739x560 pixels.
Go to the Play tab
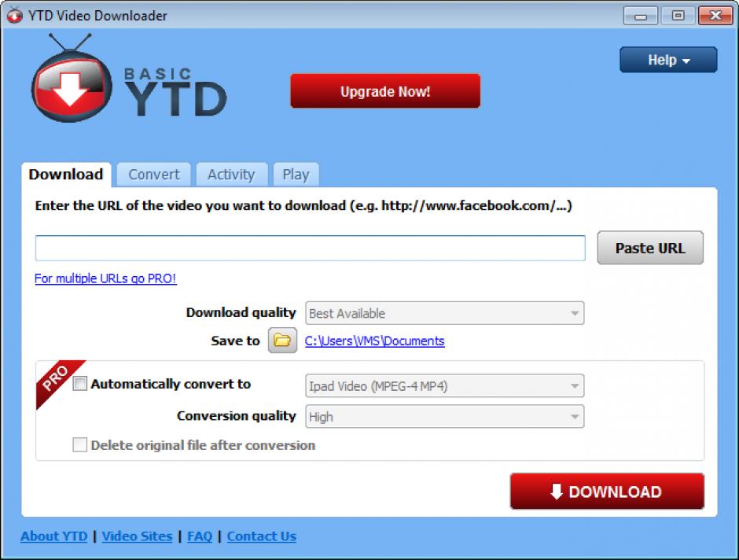click(x=296, y=175)
